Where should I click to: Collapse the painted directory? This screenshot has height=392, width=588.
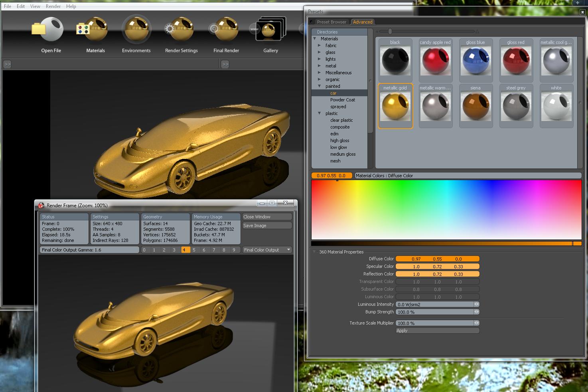tap(319, 86)
